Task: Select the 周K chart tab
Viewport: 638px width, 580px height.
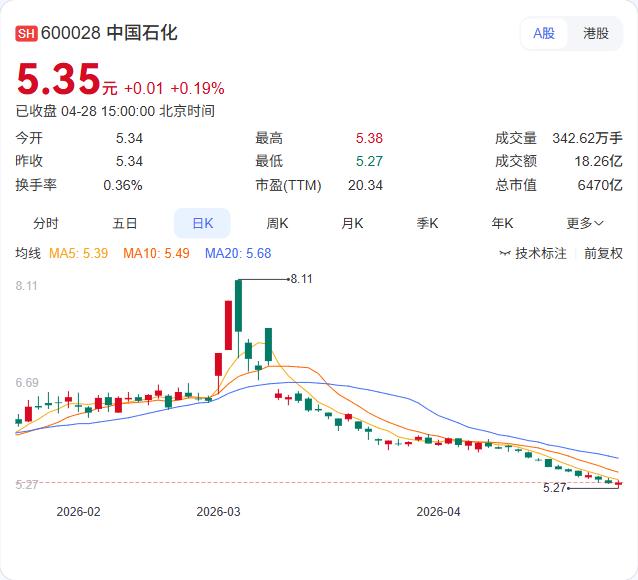Action: [277, 223]
